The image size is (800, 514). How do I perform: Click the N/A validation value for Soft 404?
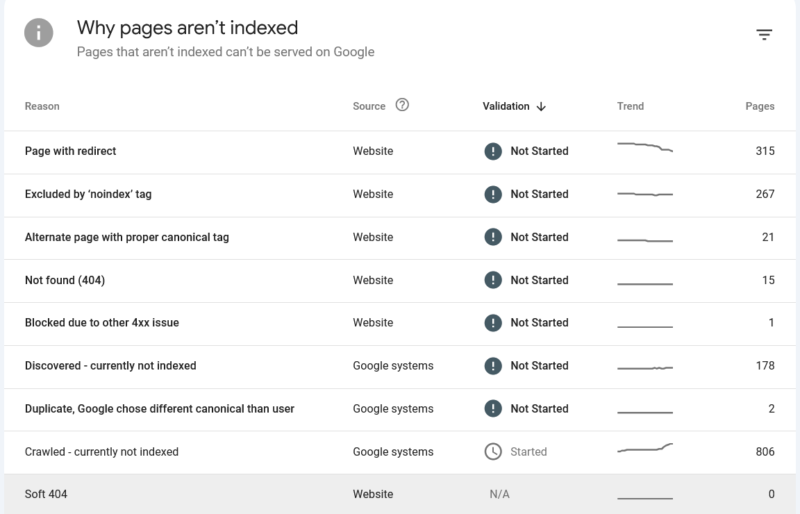pos(499,494)
